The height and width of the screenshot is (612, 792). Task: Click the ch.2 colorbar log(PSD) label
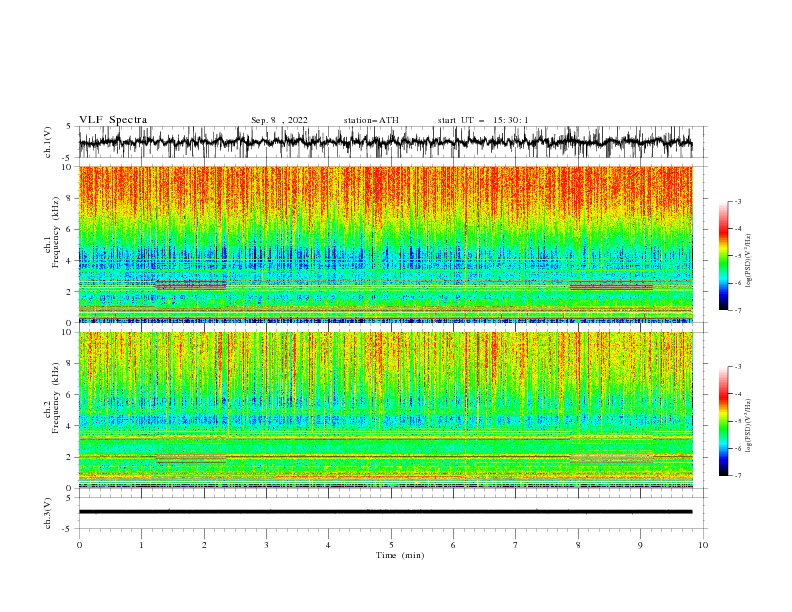coord(748,426)
